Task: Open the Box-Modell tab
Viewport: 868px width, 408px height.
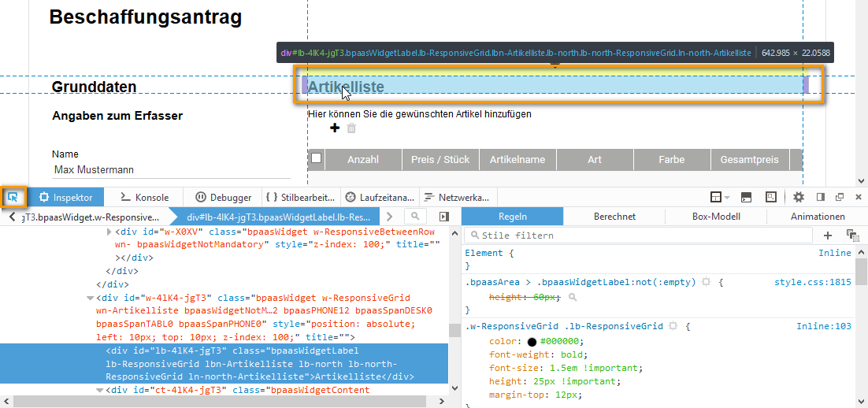Action: point(715,217)
